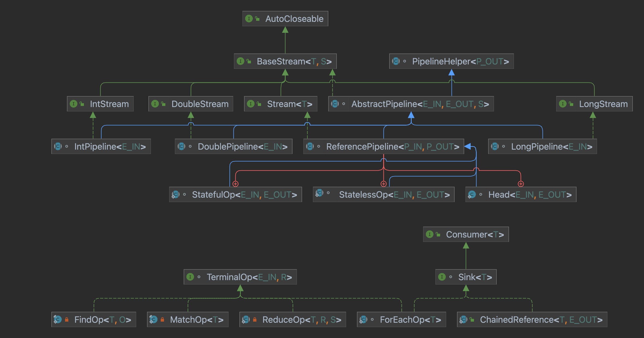The image size is (644, 338).
Task: Select the LongStream interface node
Action: point(603,104)
